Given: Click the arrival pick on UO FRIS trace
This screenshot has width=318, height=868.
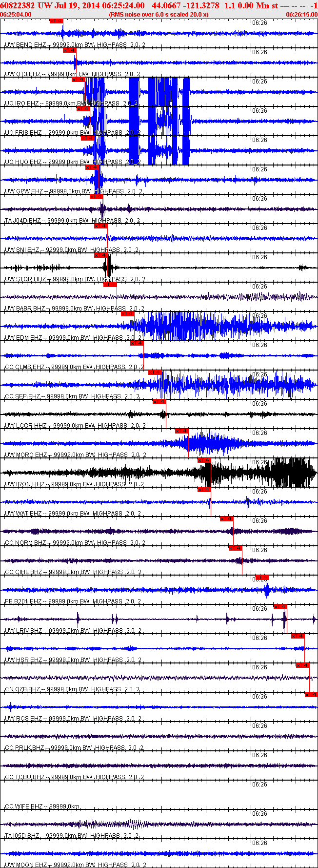Looking at the screenshot, I should pyautogui.click(x=83, y=109).
